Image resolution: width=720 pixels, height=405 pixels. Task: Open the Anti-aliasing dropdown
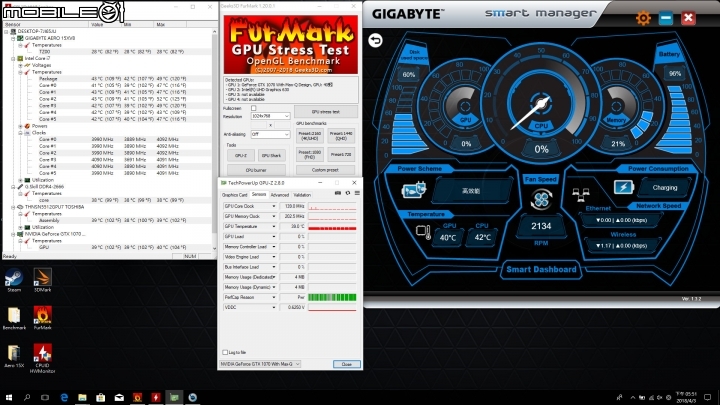[270, 134]
